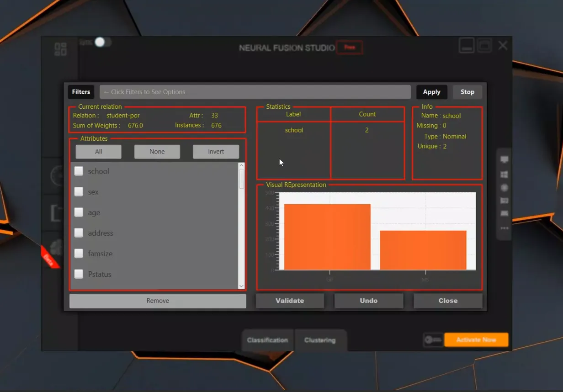Click the Stop button
563x392 pixels.
pos(467,92)
